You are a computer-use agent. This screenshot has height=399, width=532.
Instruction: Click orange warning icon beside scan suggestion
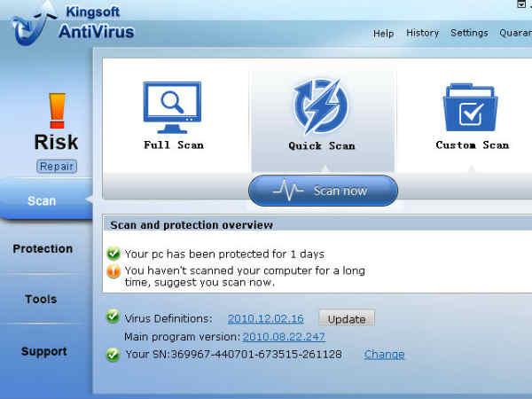click(x=113, y=271)
